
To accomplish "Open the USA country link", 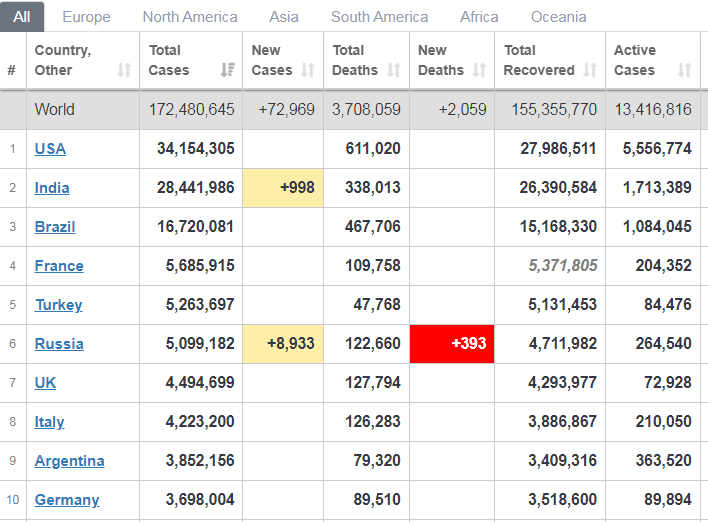I will 50,149.
